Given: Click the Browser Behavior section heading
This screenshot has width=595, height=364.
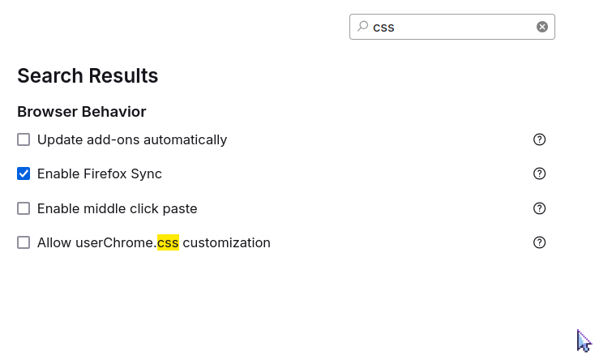Looking at the screenshot, I should click(x=82, y=112).
